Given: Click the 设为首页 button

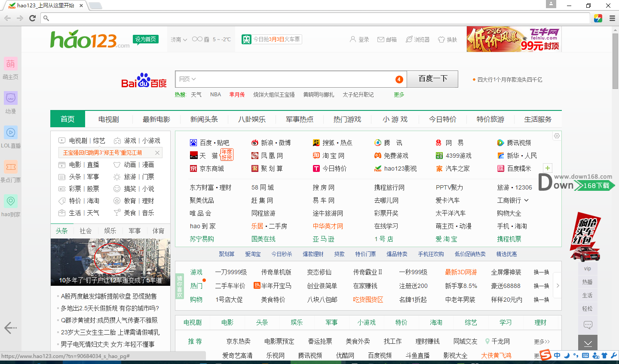Looking at the screenshot, I should point(146,39).
